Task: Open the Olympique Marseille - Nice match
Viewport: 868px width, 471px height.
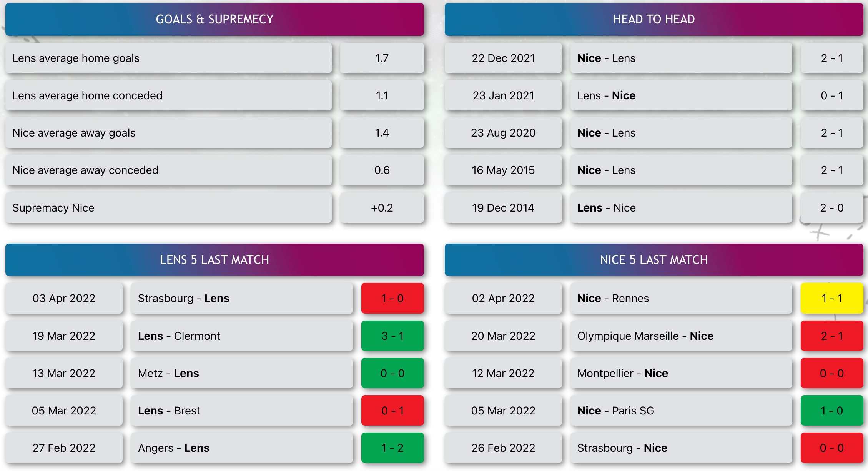Action: coord(681,336)
